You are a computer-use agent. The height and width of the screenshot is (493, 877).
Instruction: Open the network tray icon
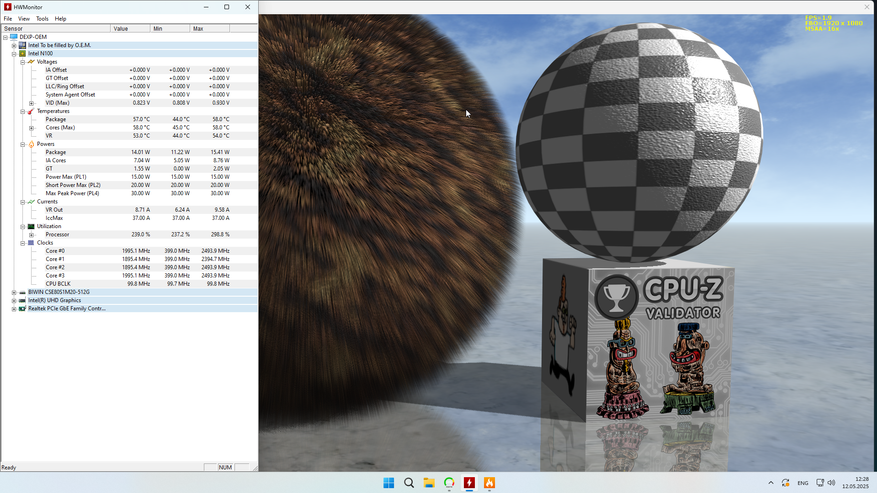[x=820, y=482]
